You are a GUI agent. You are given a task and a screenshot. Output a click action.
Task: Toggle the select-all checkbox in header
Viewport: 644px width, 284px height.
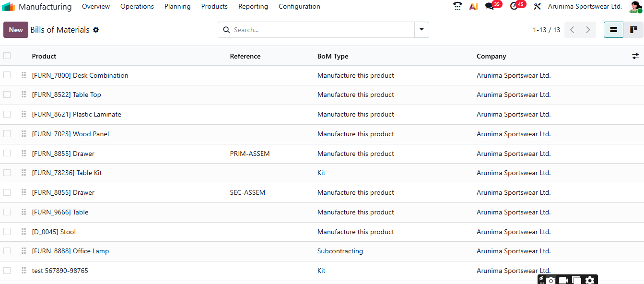(x=7, y=56)
